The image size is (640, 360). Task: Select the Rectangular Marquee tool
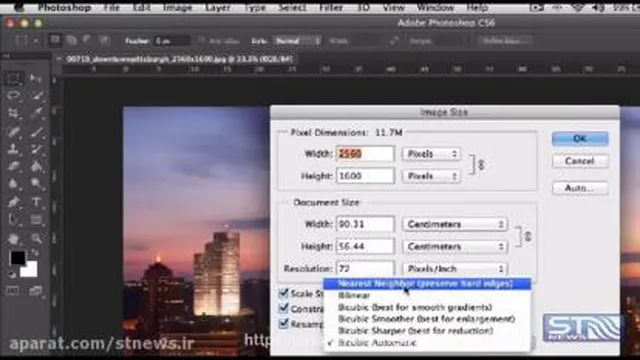pos(13,78)
